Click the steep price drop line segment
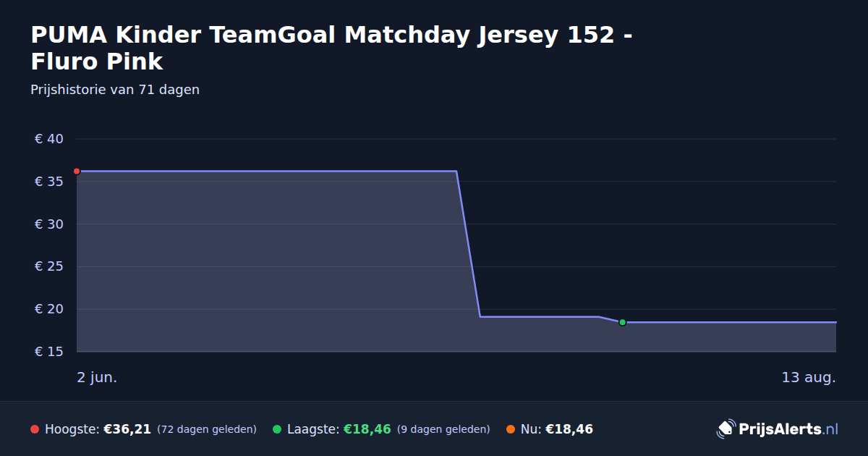Image resolution: width=868 pixels, height=456 pixels. point(468,244)
